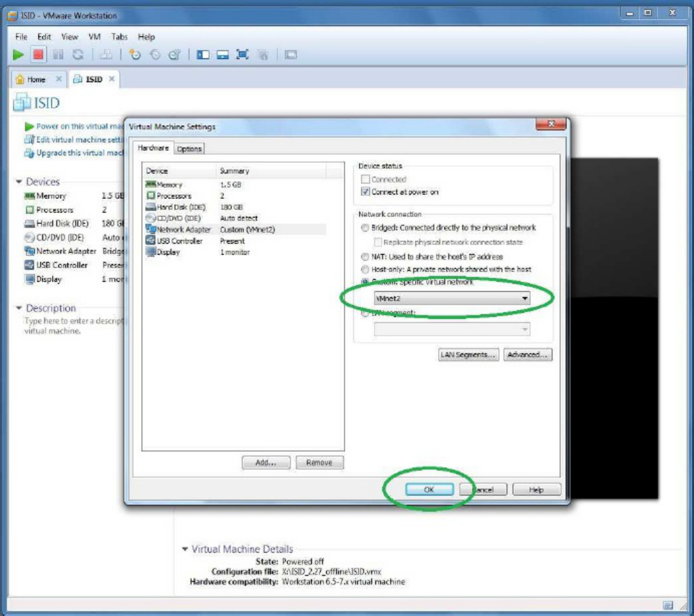Click the Remove hardware button

319,463
